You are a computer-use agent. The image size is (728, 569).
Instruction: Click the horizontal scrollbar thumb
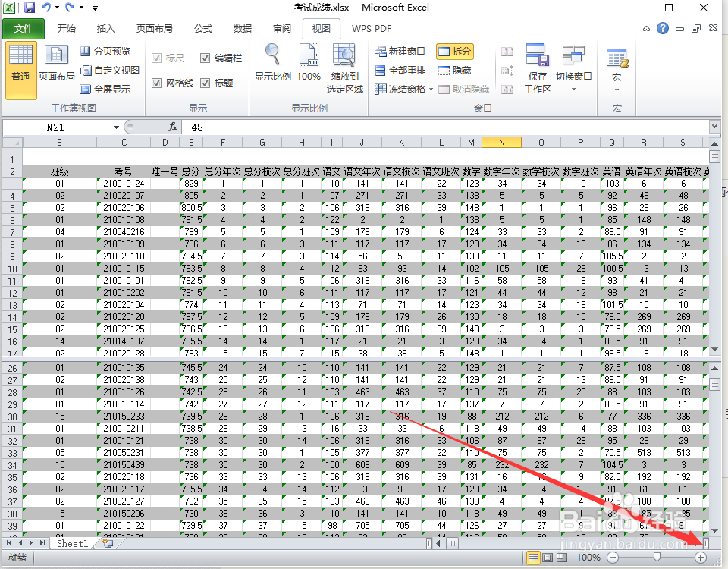[452, 543]
